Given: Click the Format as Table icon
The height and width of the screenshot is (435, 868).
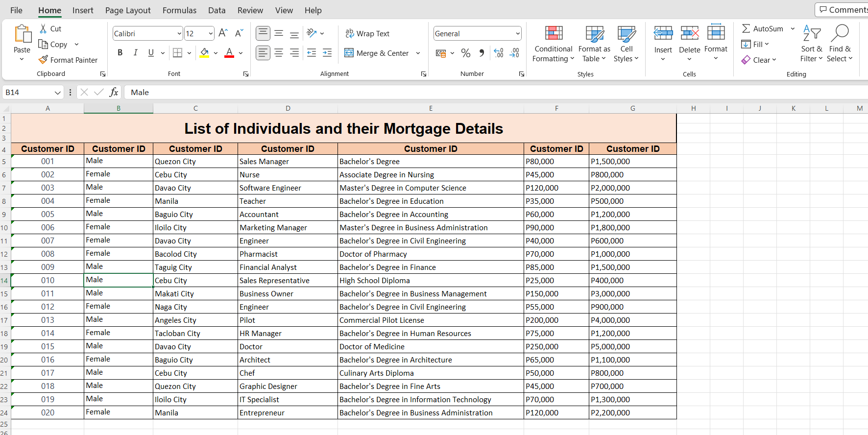Looking at the screenshot, I should click(594, 34).
